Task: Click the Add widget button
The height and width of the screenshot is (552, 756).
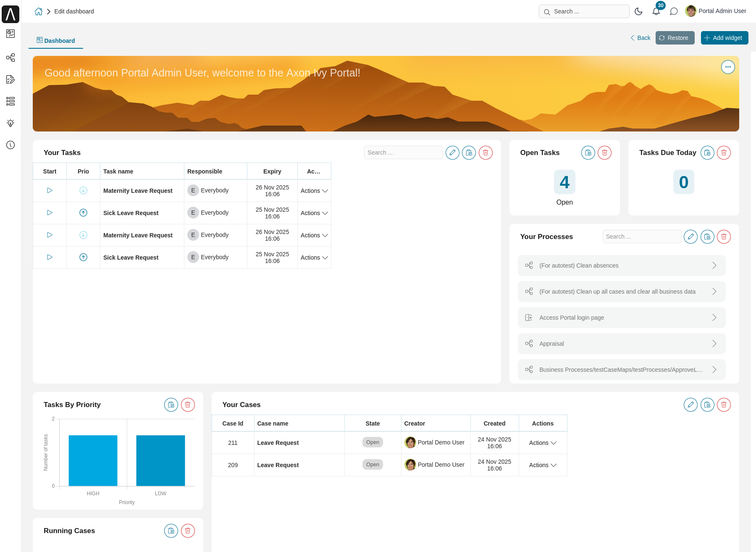Action: tap(724, 38)
